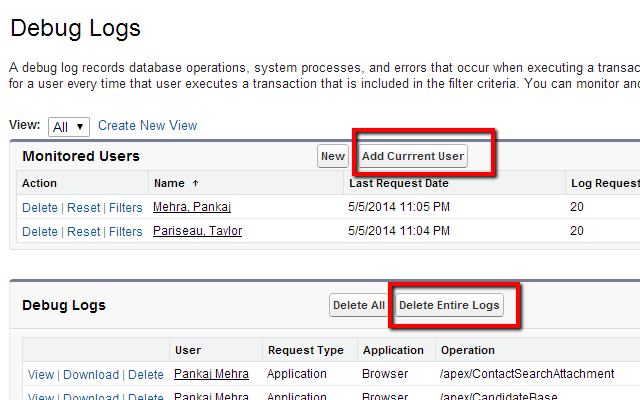
Task: Open Filters for Pariseau, Taylor
Action: [x=126, y=231]
